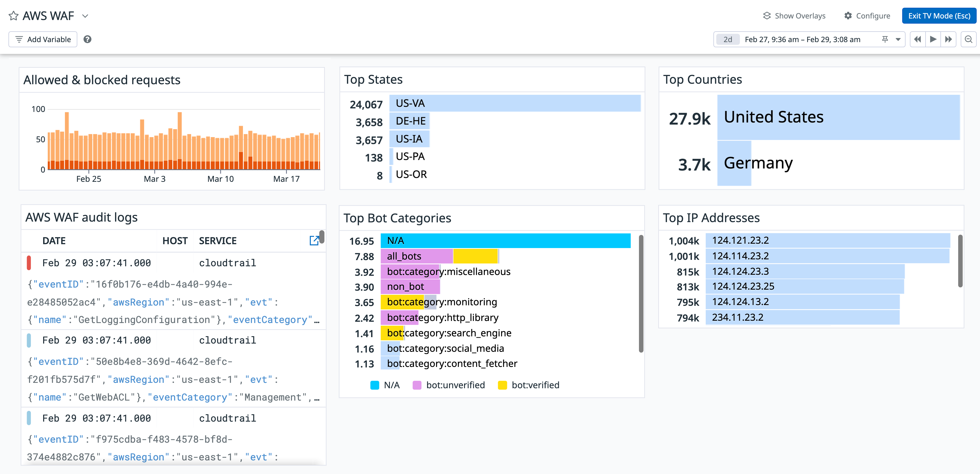Open the first cloudtrail log in new view

(315, 240)
